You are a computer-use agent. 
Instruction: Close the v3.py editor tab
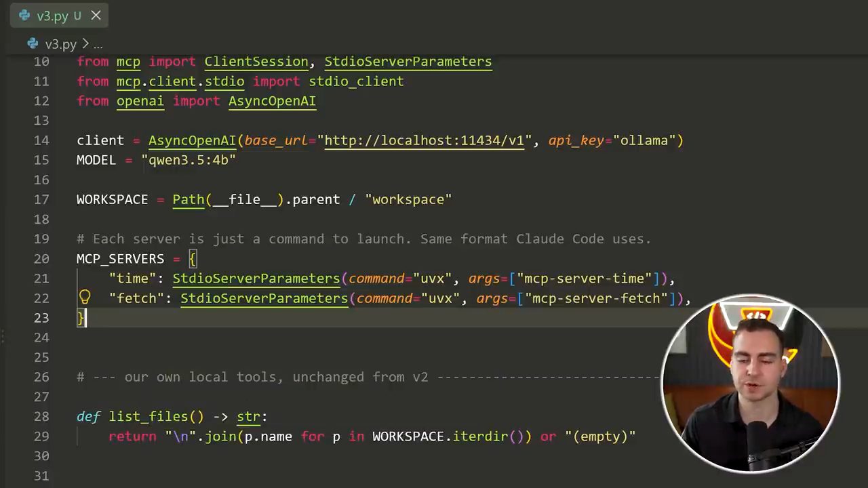point(96,15)
